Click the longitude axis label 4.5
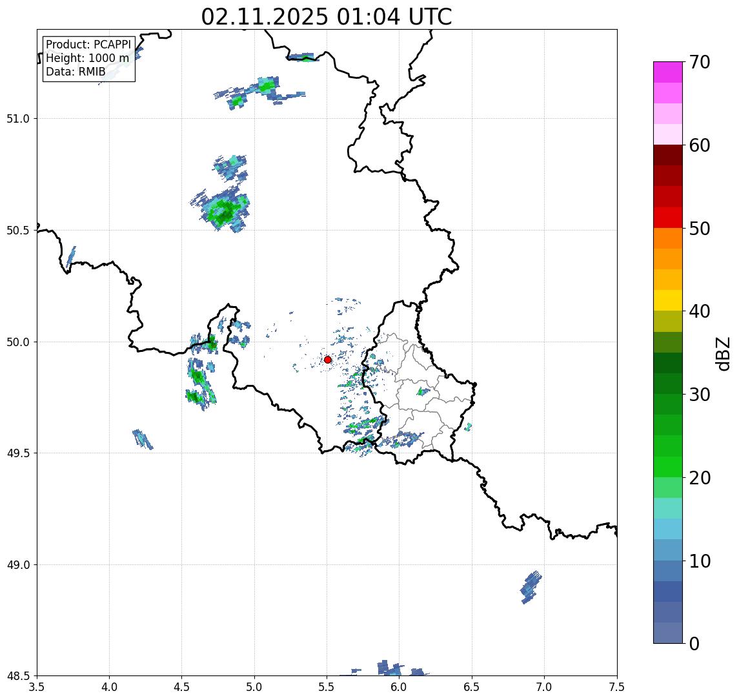This screenshot has height=700, width=739. 182,687
